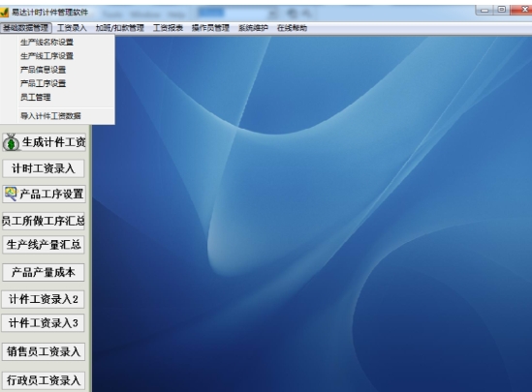Close the application window
This screenshot has width=532, height=392.
[521, 11]
